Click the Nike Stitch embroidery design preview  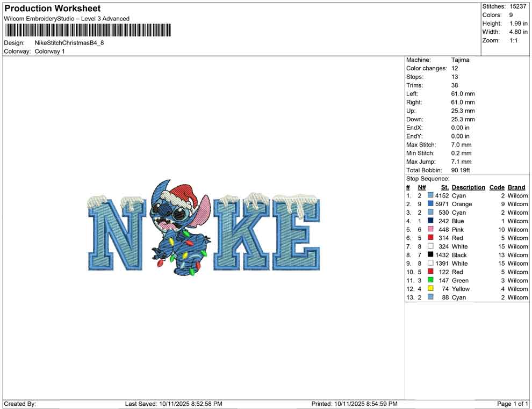pyautogui.click(x=204, y=228)
